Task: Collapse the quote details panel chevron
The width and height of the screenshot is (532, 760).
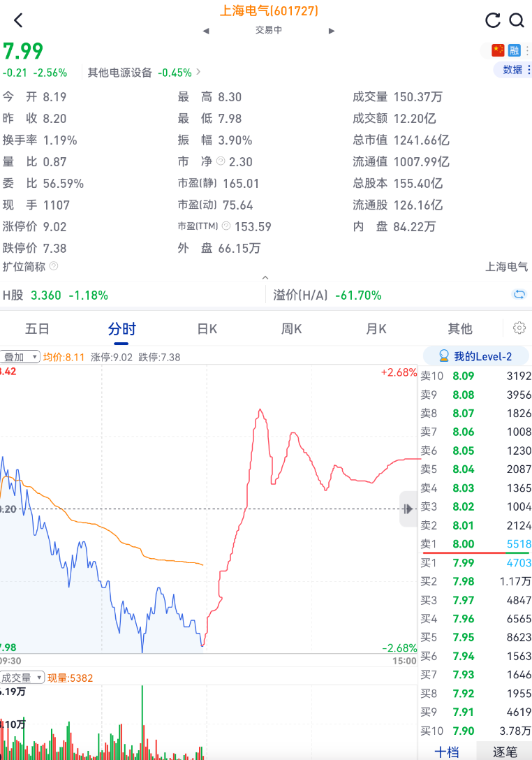Action: [265, 278]
